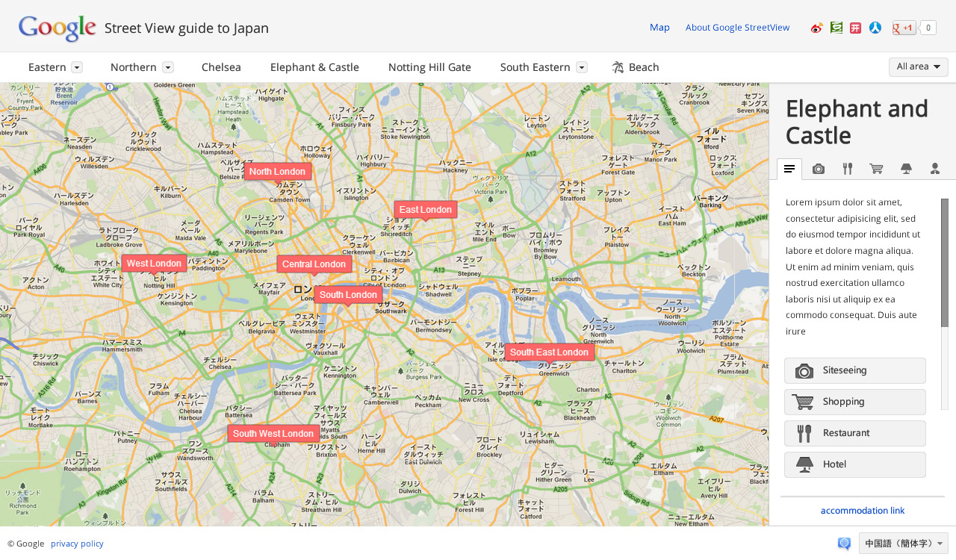Image resolution: width=956 pixels, height=560 pixels.
Task: Click the description panel scrollbar thumb
Action: (945, 263)
